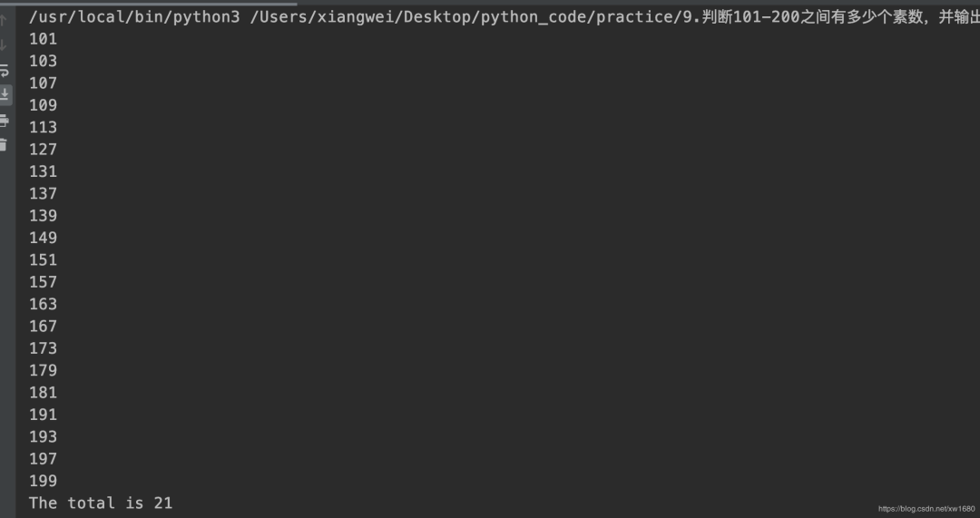Place cursor on output line 127

click(x=43, y=150)
